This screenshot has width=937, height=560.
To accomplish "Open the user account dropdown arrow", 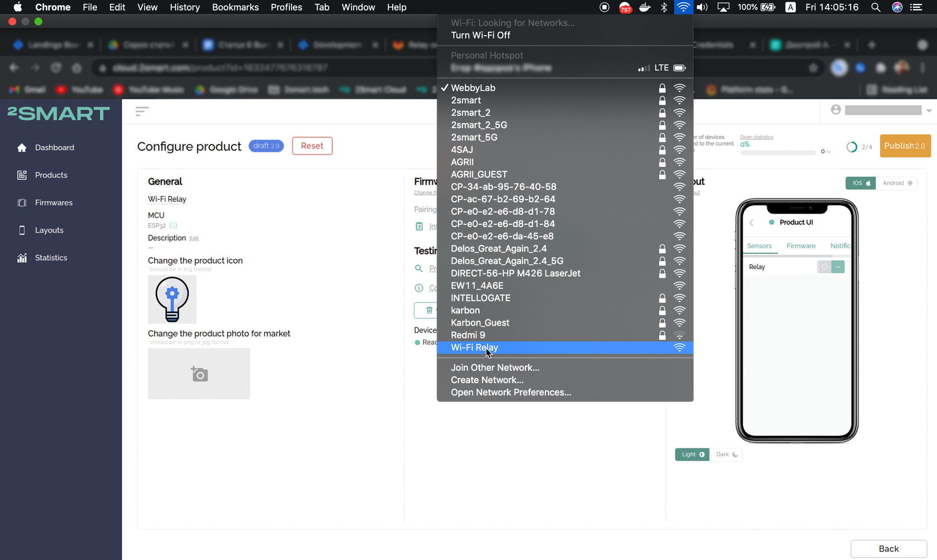I will click(929, 110).
